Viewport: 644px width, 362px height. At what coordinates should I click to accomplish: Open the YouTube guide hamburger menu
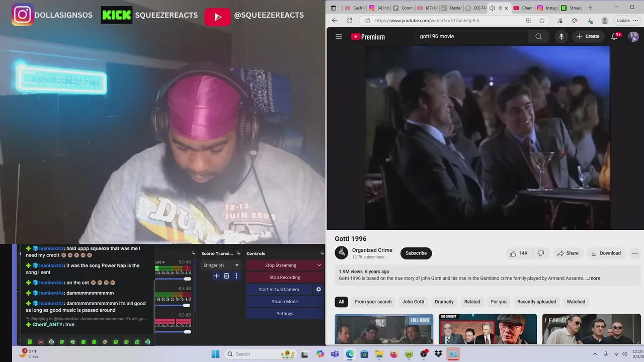coord(339,36)
